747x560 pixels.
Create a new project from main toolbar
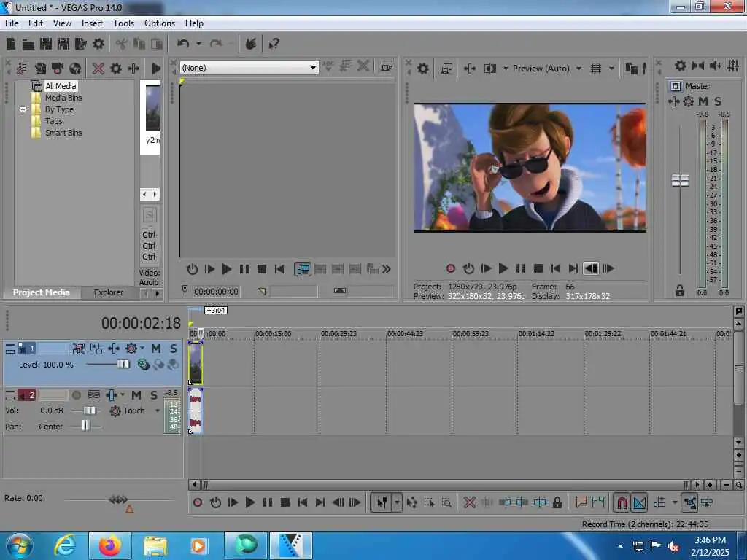tap(11, 44)
